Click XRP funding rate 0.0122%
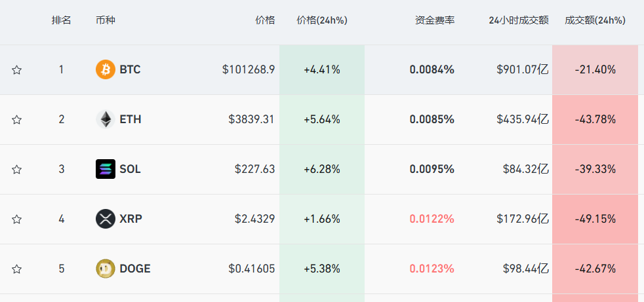The width and height of the screenshot is (644, 302). click(x=432, y=219)
